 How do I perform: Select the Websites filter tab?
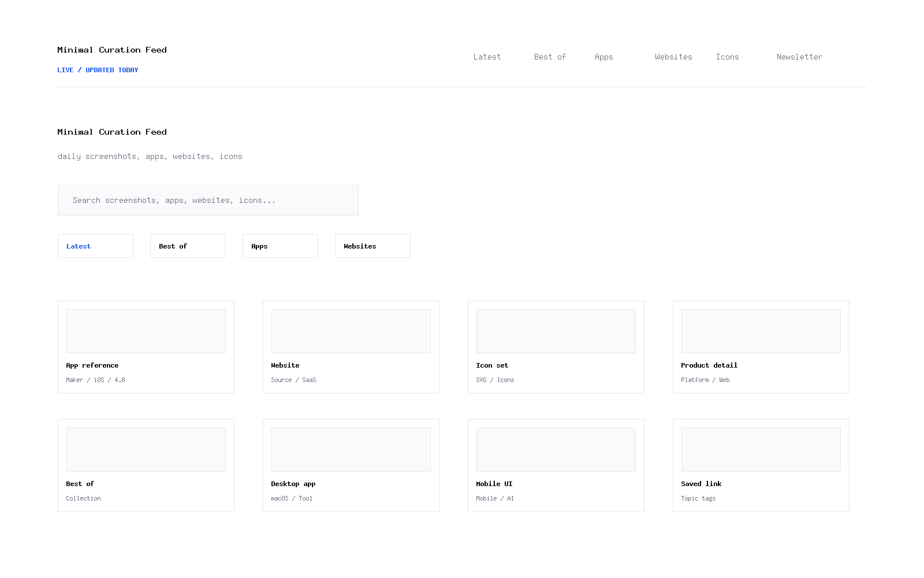[x=372, y=246]
